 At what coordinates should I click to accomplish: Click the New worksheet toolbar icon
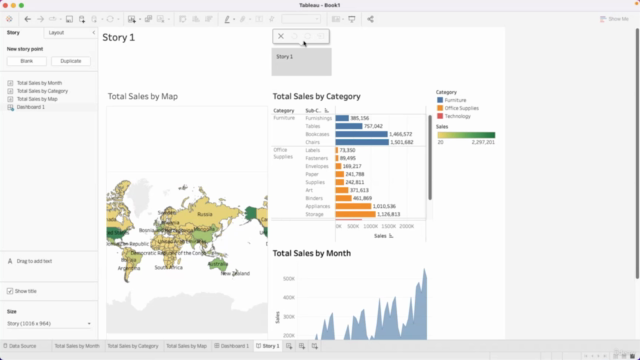pyautogui.click(x=131, y=19)
